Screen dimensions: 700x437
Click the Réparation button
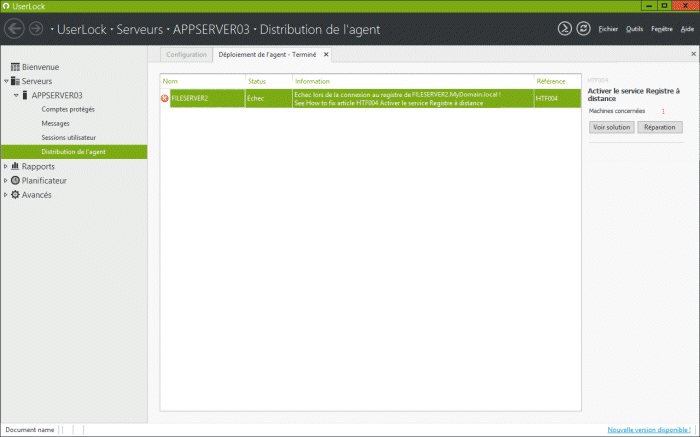click(x=659, y=127)
